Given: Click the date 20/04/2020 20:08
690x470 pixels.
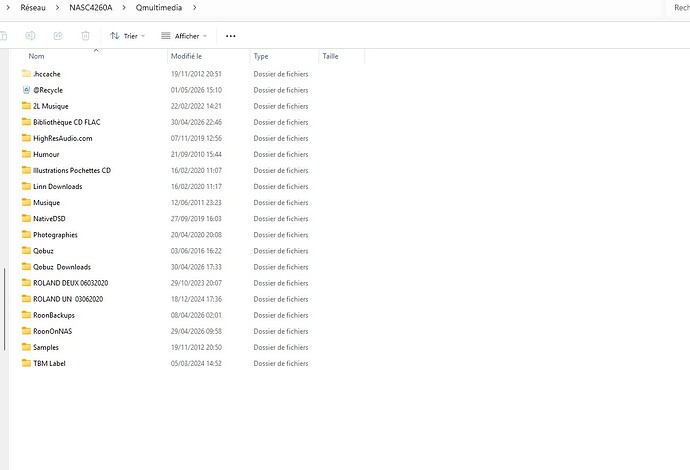Looking at the screenshot, I should [196, 235].
